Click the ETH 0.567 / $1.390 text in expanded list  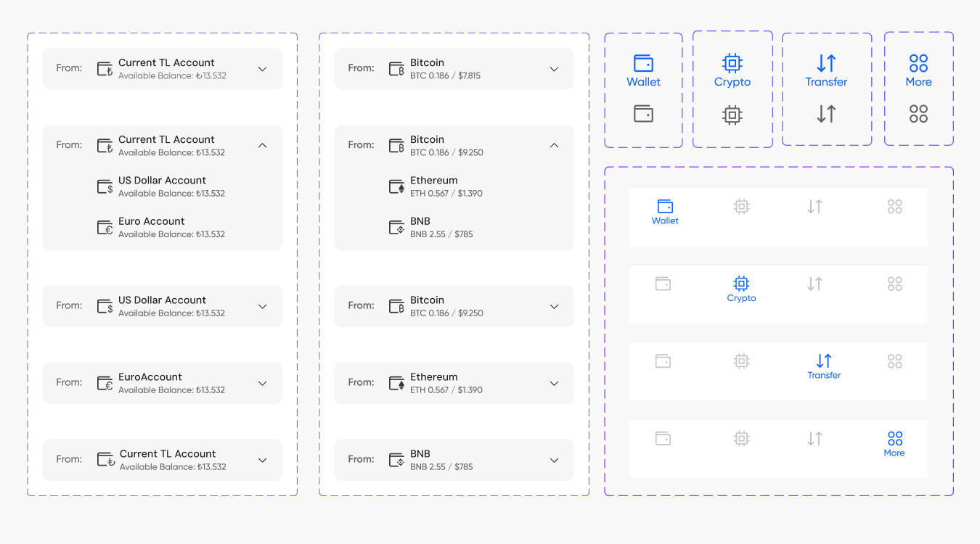click(x=446, y=194)
